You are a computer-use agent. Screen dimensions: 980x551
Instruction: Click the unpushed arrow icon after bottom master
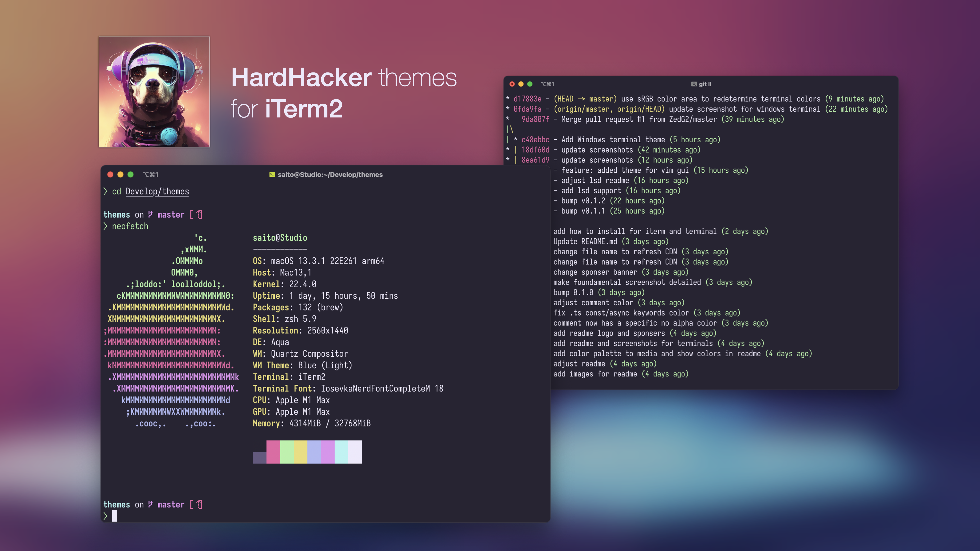tap(199, 504)
